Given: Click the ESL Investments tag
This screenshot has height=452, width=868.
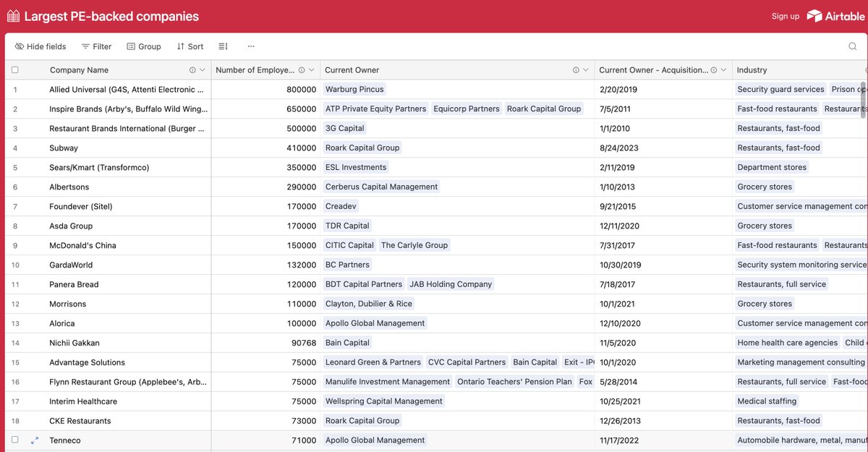Looking at the screenshot, I should tap(356, 168).
